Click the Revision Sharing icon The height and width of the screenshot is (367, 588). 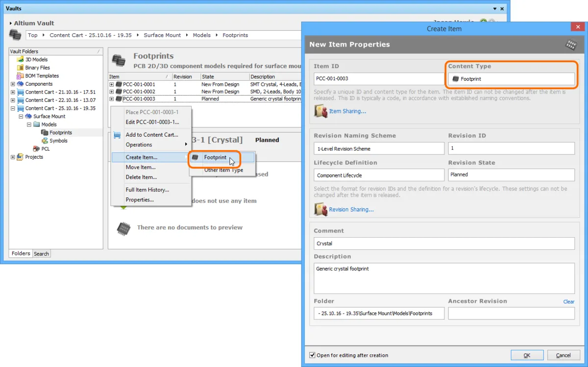point(321,209)
